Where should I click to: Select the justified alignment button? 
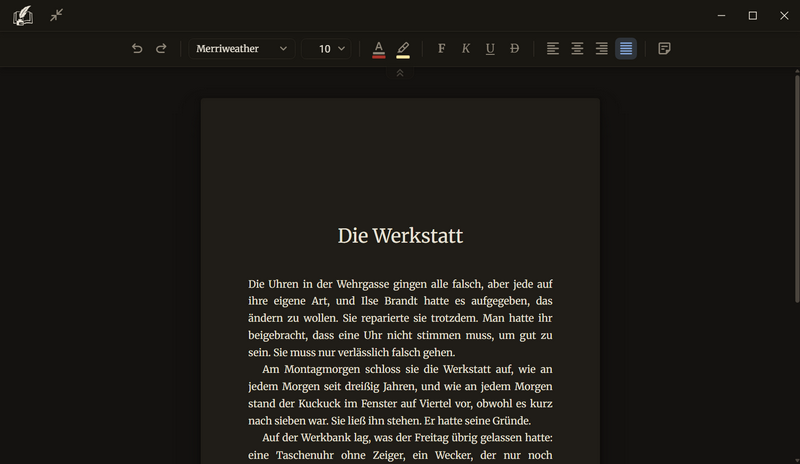626,48
